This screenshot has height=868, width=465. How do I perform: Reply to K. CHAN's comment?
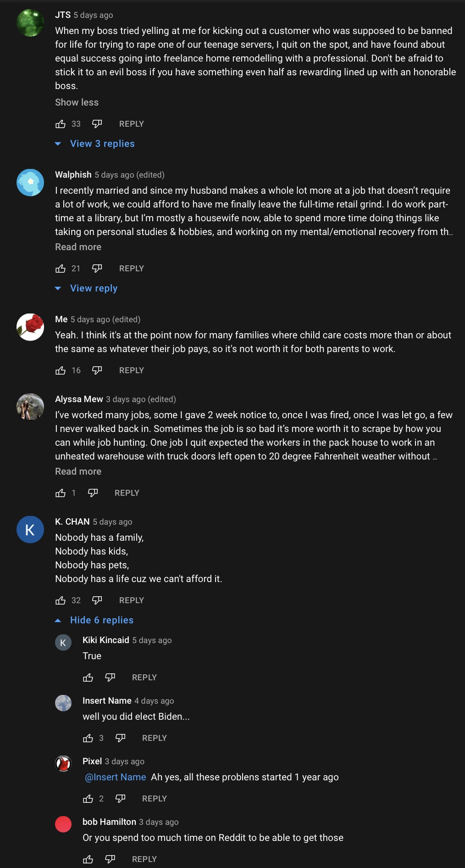[132, 600]
